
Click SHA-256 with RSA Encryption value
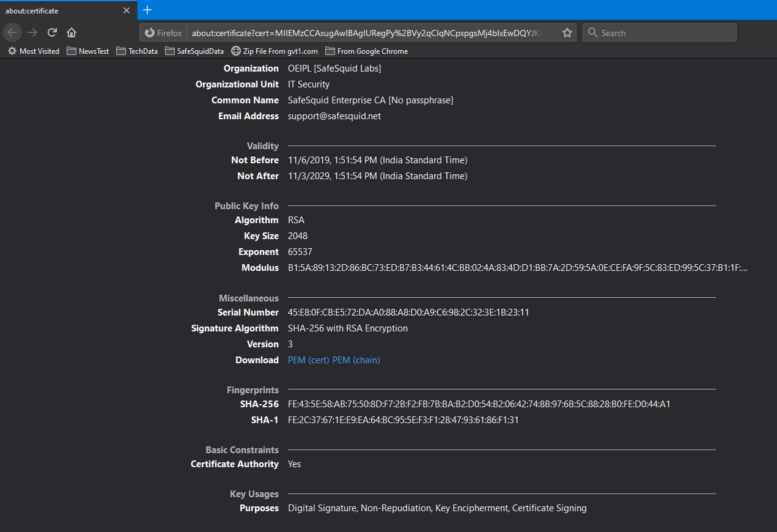click(348, 328)
